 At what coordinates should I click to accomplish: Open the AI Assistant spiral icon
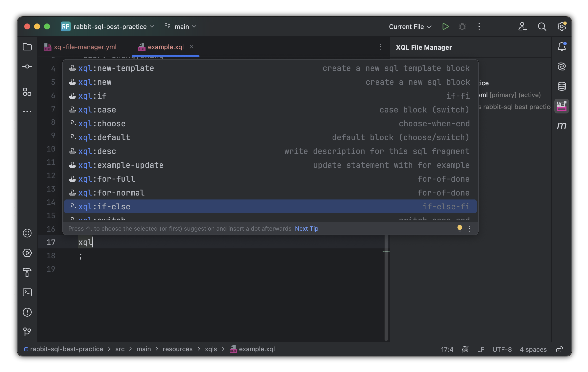tap(562, 66)
